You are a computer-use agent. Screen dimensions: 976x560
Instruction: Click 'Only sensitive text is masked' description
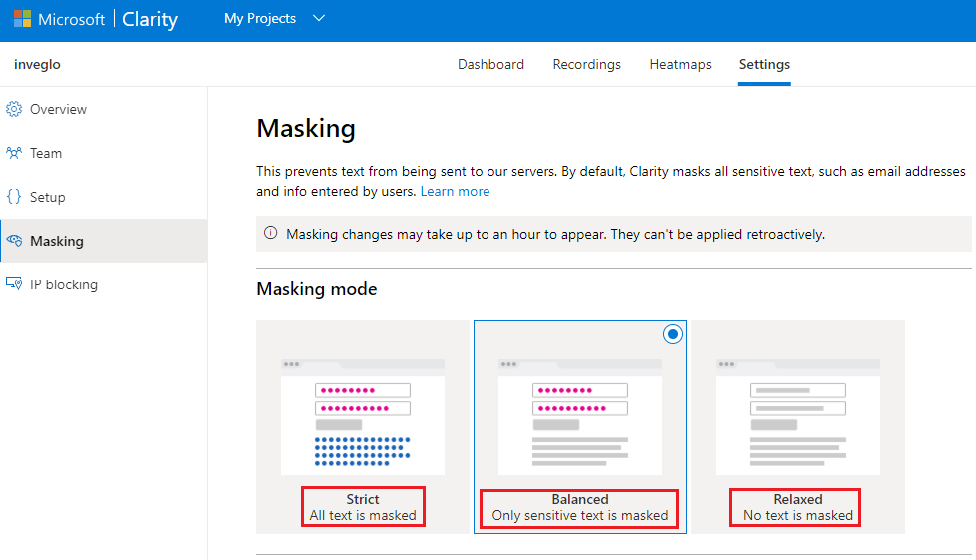(x=580, y=515)
